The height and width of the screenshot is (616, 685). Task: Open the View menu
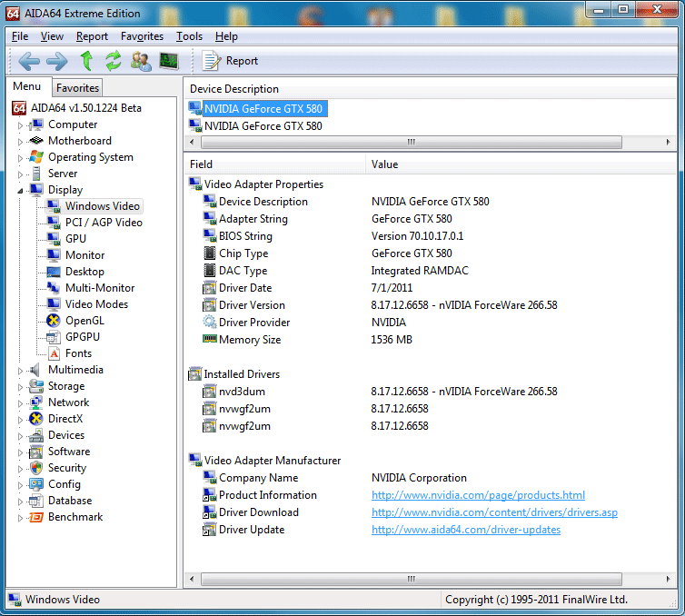click(x=52, y=36)
